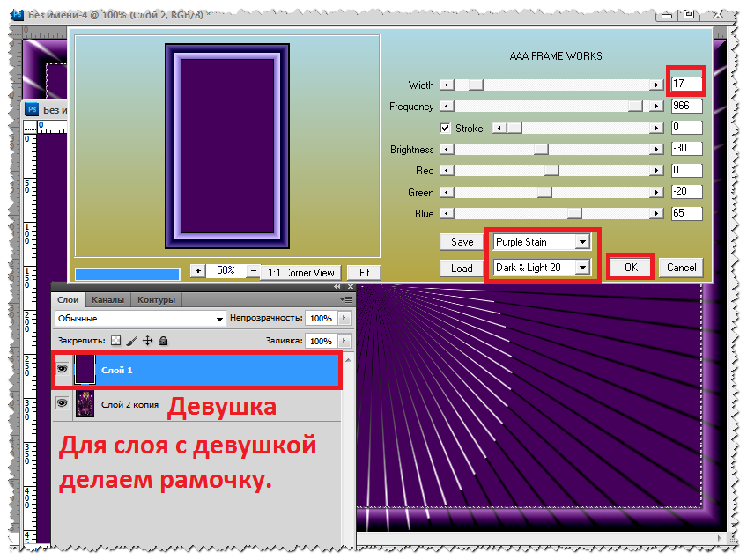This screenshot has height=560, width=747.
Task: Toggle lock image pixels brush icon
Action: pyautogui.click(x=132, y=341)
